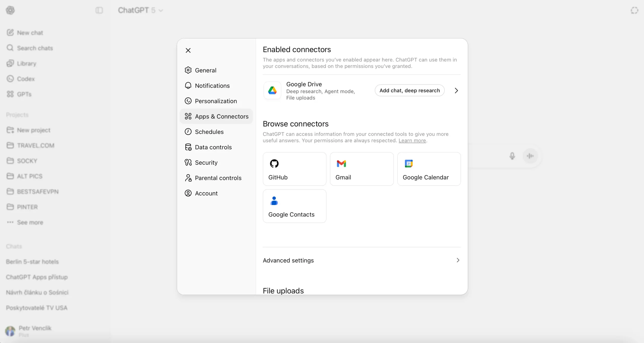This screenshot has width=644, height=343.
Task: Open the Berlin 5-star hotels chat
Action: click(32, 262)
